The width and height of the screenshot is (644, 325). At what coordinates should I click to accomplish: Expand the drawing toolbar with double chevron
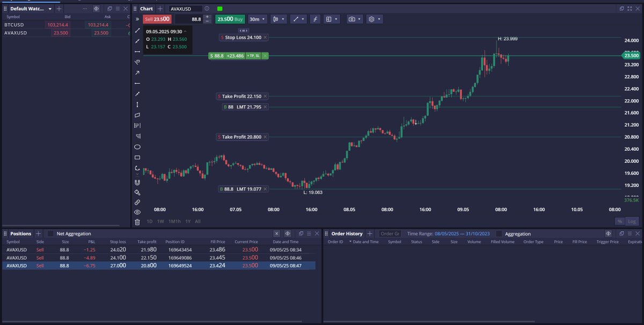click(x=137, y=19)
